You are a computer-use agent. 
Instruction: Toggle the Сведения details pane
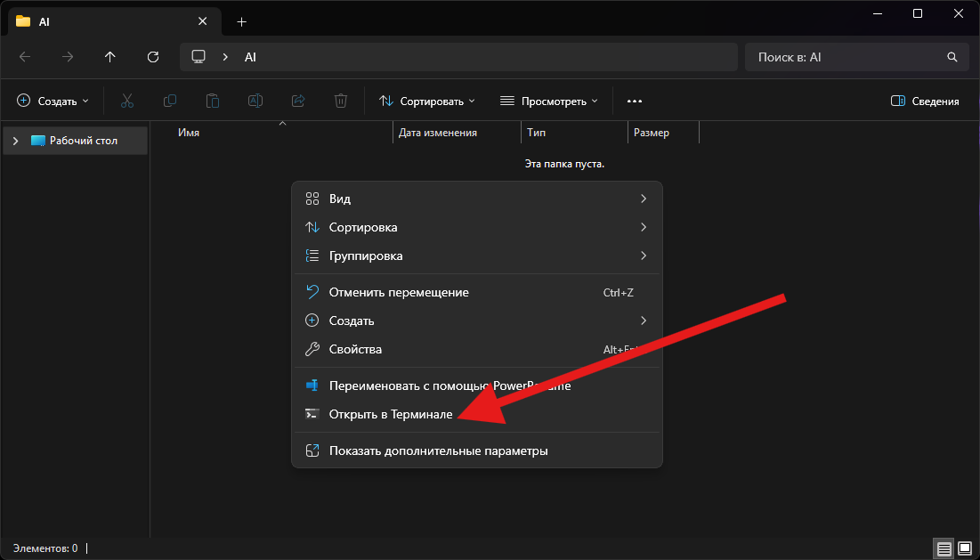pyautogui.click(x=925, y=101)
